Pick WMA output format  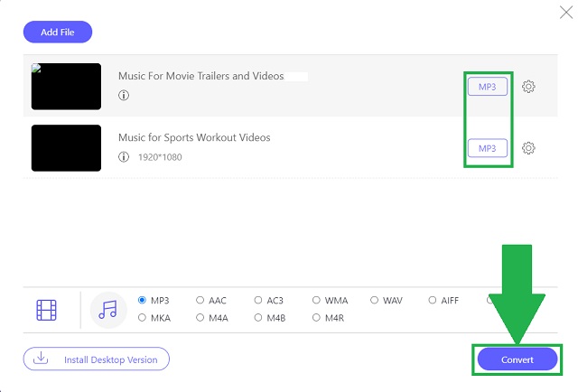316,300
